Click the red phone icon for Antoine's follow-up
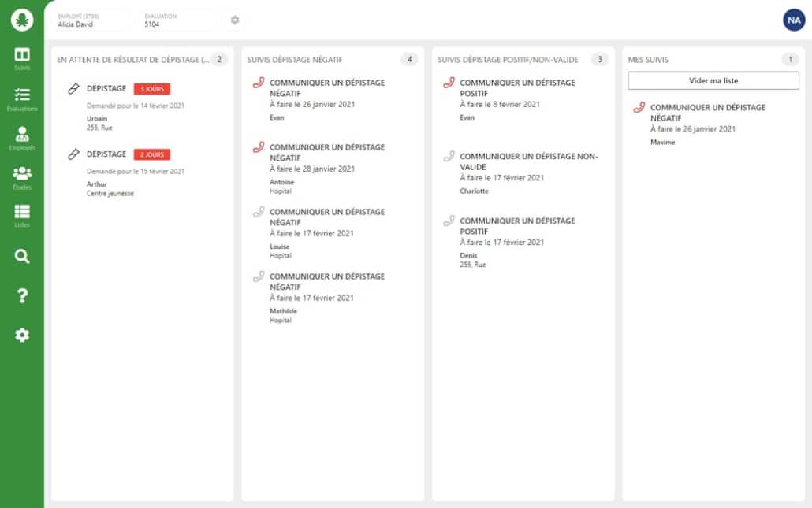812x508 pixels. point(258,147)
